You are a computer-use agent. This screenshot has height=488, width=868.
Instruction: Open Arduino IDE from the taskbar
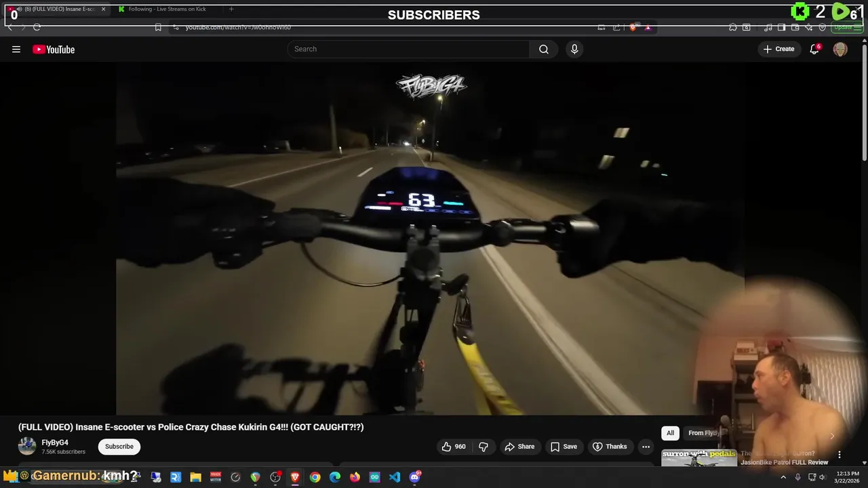[375, 477]
